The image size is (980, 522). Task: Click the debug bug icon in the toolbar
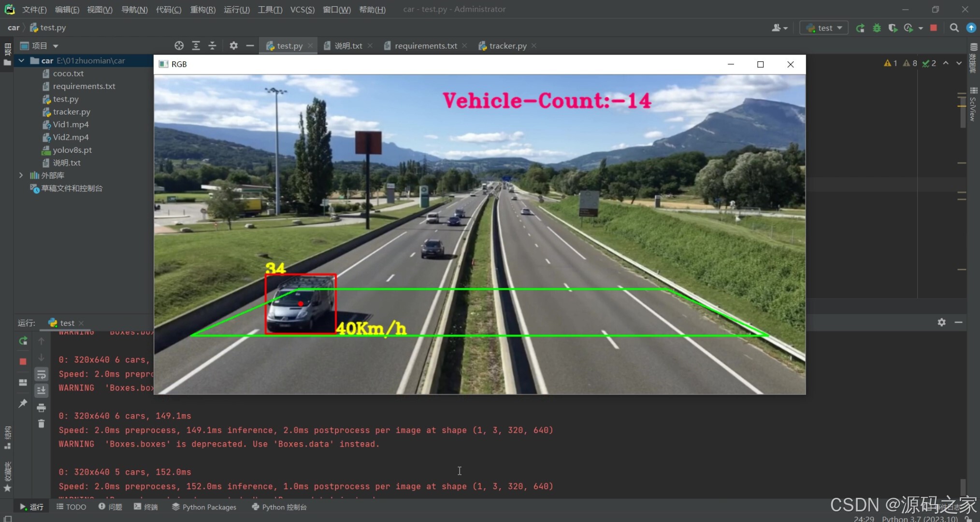coord(877,28)
